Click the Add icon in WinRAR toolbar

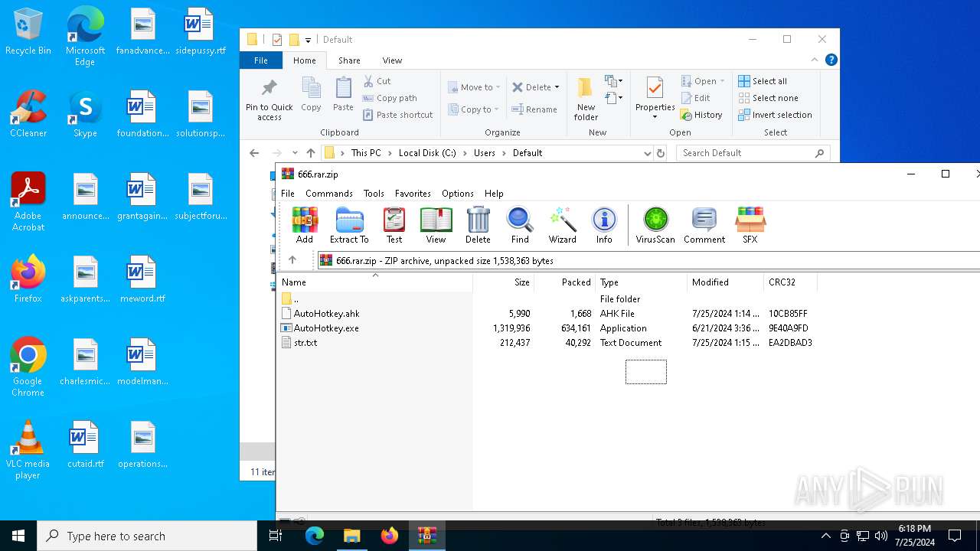[x=304, y=225]
